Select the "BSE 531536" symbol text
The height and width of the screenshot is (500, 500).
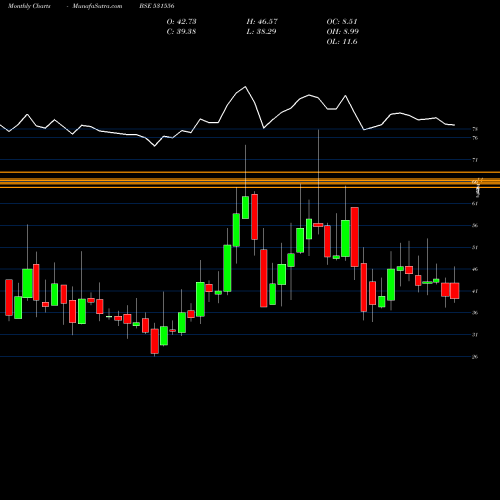[157, 6]
